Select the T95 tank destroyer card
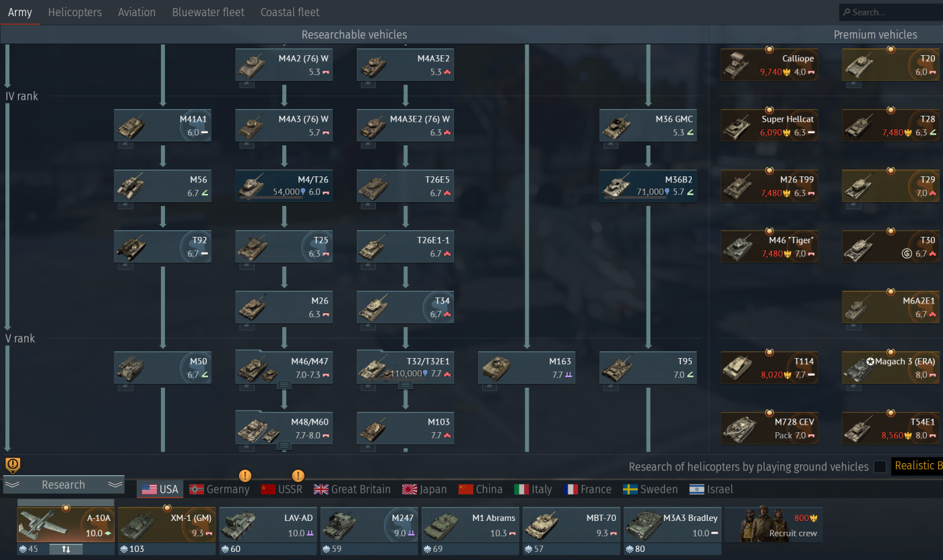 click(x=647, y=367)
